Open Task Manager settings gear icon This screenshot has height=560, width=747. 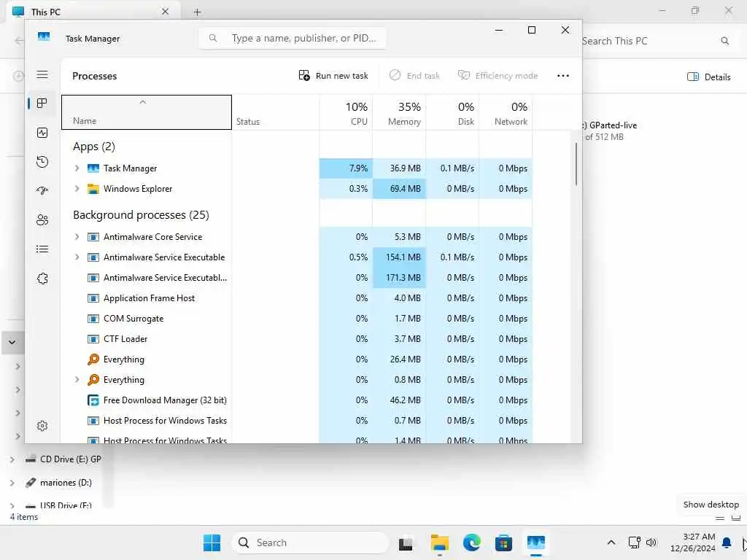[42, 426]
